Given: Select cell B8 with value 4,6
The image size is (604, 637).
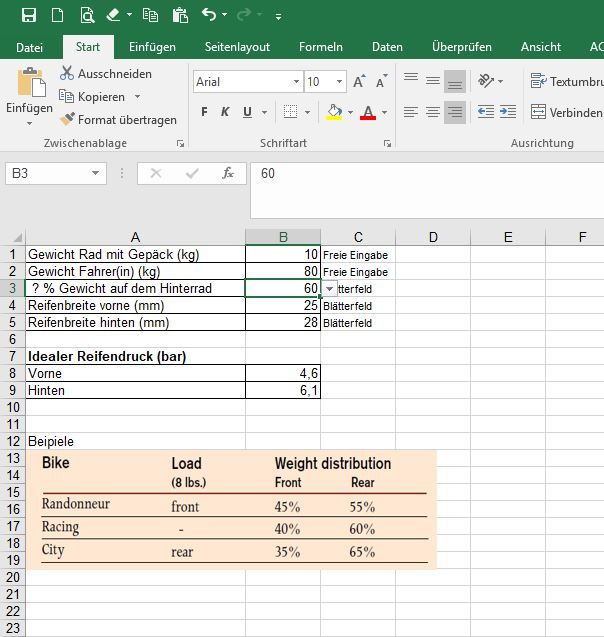Looking at the screenshot, I should 283,373.
